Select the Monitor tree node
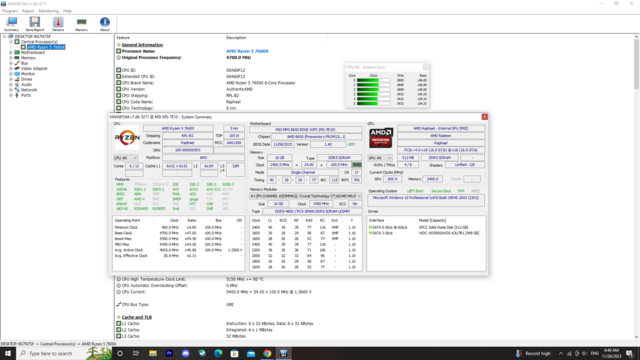The image size is (640, 360). click(28, 74)
